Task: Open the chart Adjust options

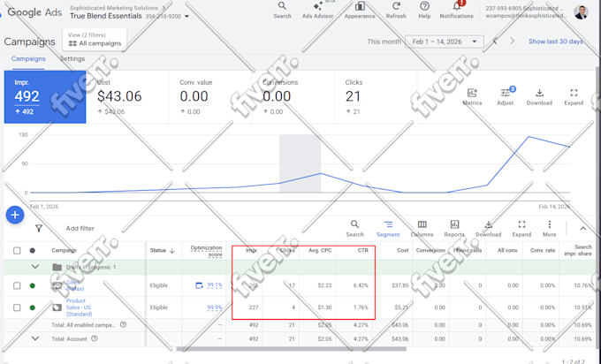Action: point(506,97)
